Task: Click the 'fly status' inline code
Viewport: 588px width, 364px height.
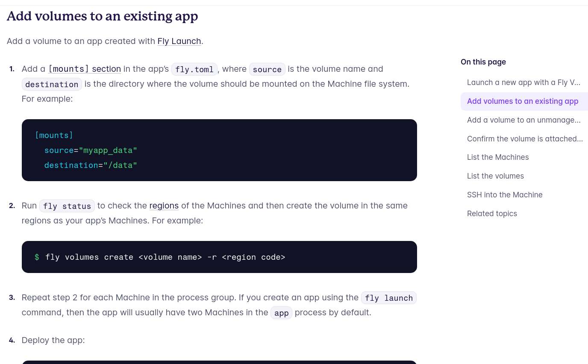Action: [67, 206]
